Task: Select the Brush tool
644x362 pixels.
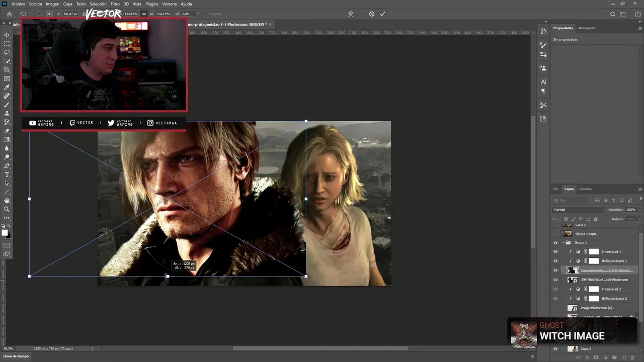Action: (x=7, y=105)
